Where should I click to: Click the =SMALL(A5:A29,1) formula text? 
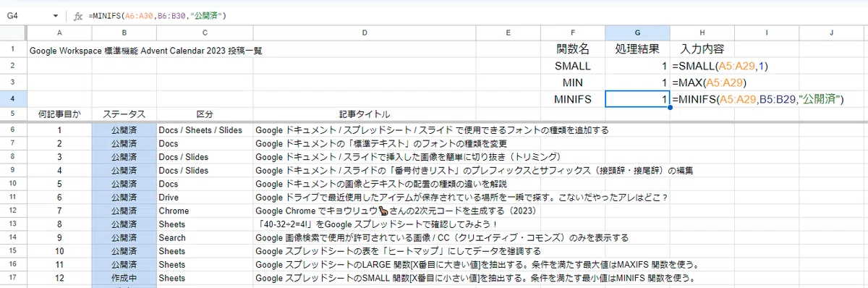pyautogui.click(x=721, y=66)
